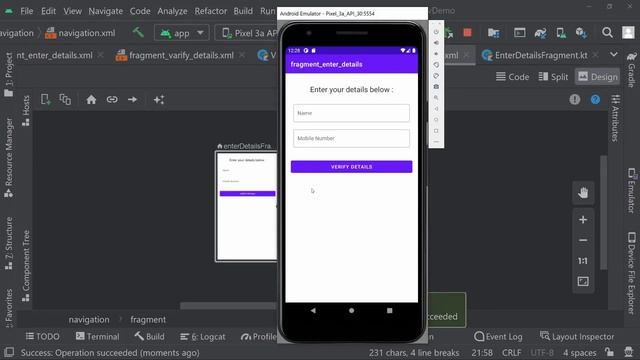Click emulator sidebar back triangle icon
This screenshot has width=640, height=360.
point(436,109)
